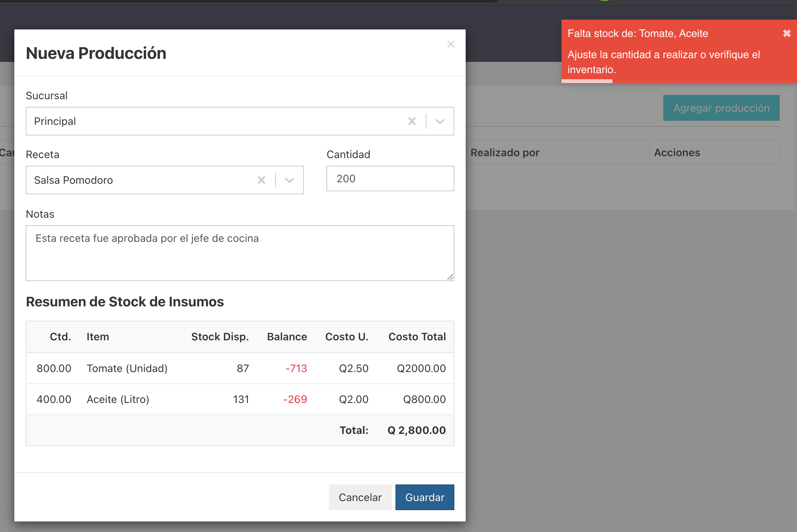This screenshot has height=532, width=797.
Task: Select the Aceite (Litro) row
Action: (x=240, y=399)
